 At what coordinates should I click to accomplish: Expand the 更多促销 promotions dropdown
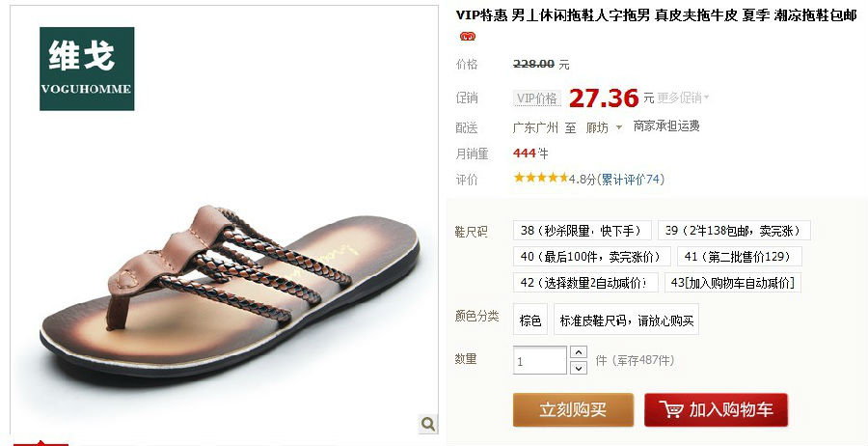[x=683, y=98]
